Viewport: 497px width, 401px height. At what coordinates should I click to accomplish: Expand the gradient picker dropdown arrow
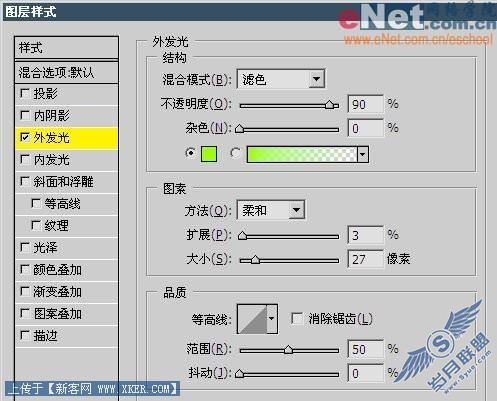[363, 154]
